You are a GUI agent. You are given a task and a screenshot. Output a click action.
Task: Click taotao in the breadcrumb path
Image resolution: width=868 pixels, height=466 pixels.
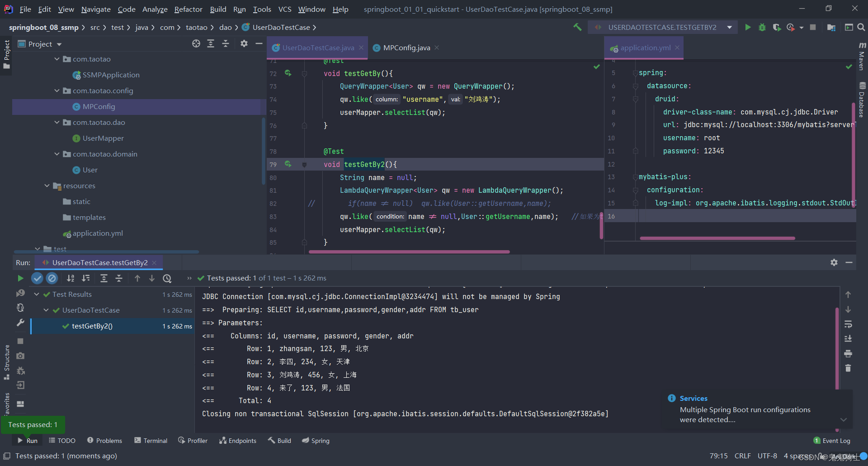196,27
